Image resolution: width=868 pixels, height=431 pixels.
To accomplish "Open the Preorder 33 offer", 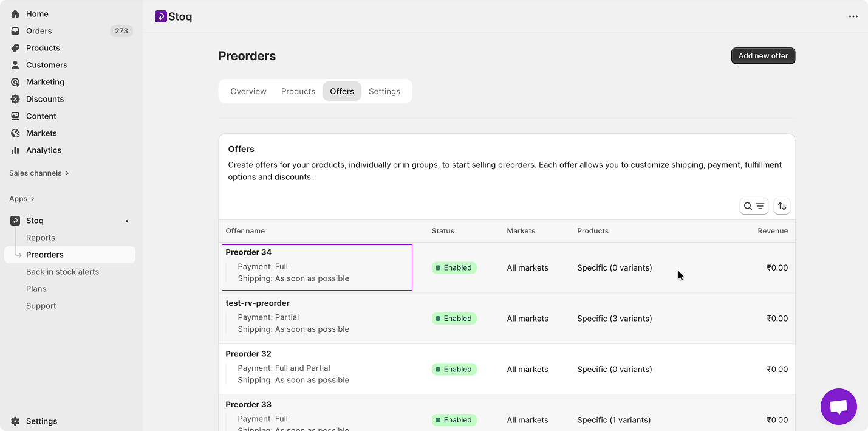I will pyautogui.click(x=248, y=405).
